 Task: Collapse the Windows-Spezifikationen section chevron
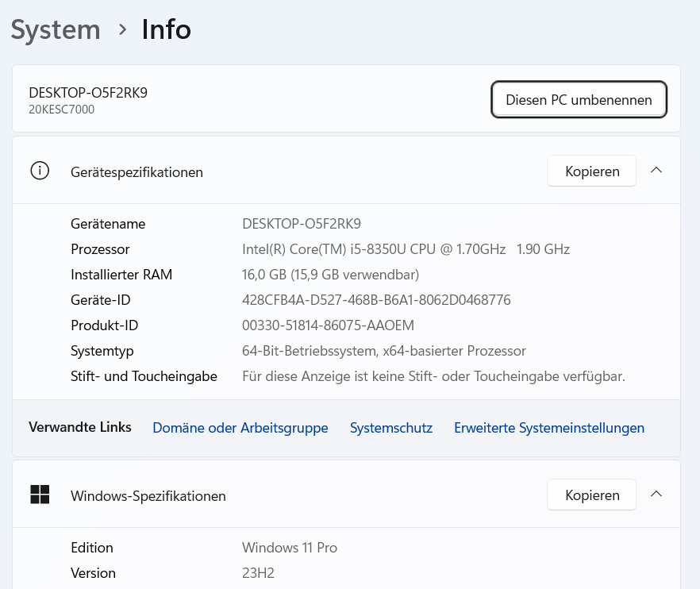click(656, 494)
